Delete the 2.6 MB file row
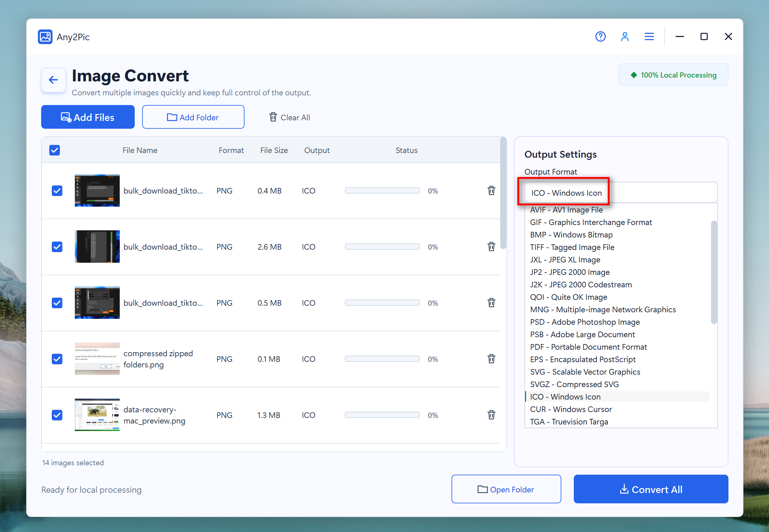Screen dimensions: 769x532 tap(491, 247)
